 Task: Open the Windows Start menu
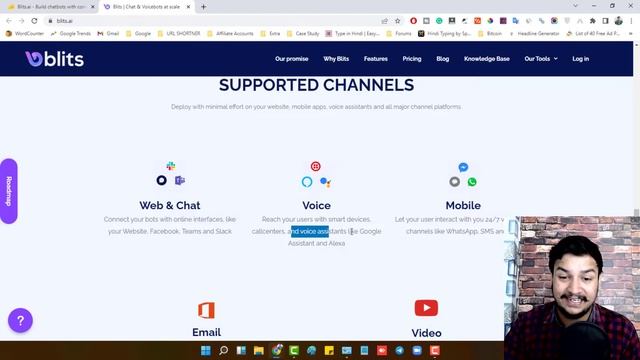(x=206, y=351)
